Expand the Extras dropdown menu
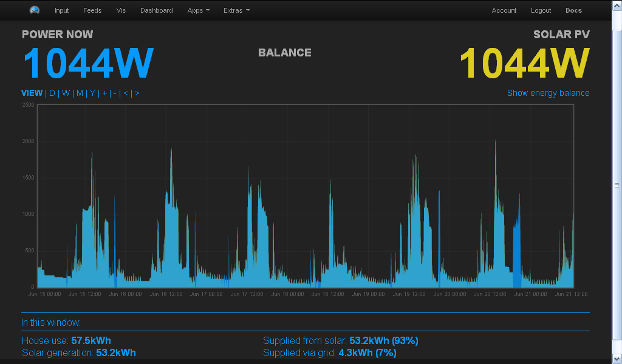622x364 pixels. (236, 10)
